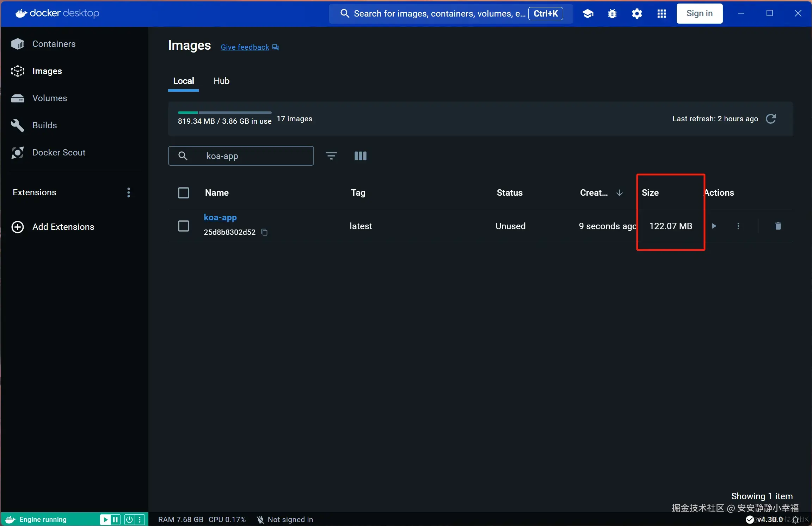Screen dimensions: 812x526
Task: Click the disk usage progress bar
Action: point(225,112)
